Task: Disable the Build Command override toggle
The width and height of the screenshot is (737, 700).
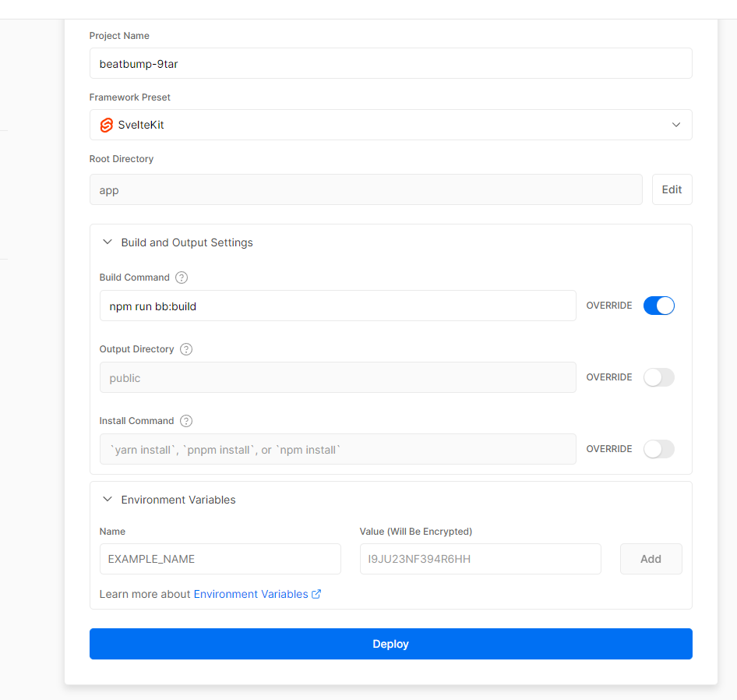Action: coord(658,306)
